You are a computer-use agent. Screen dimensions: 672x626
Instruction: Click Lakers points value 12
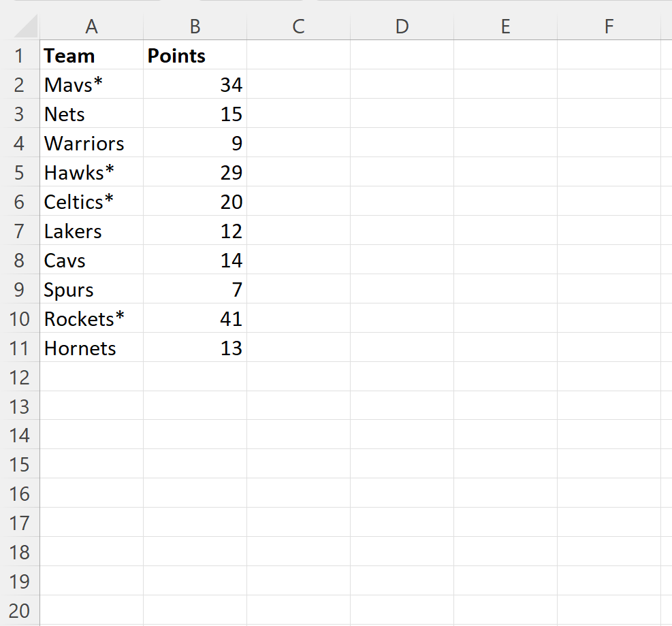coord(195,231)
